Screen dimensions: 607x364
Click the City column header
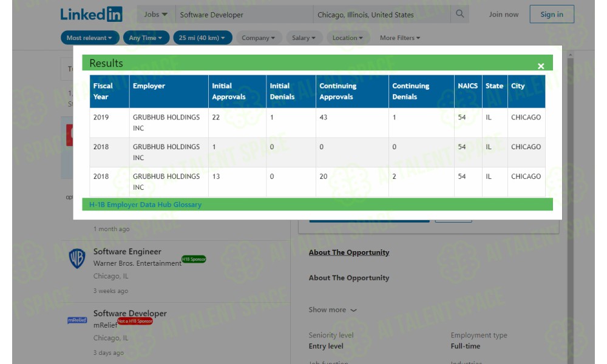[x=526, y=91]
